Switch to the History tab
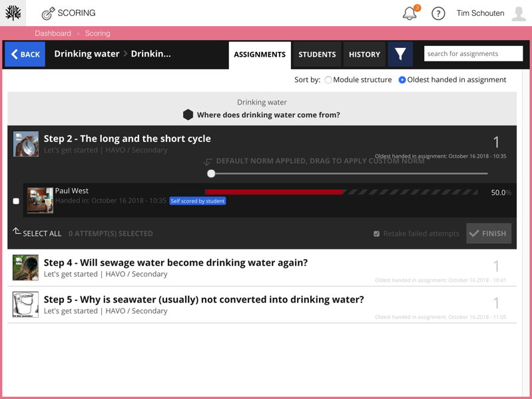532x399 pixels. point(364,55)
